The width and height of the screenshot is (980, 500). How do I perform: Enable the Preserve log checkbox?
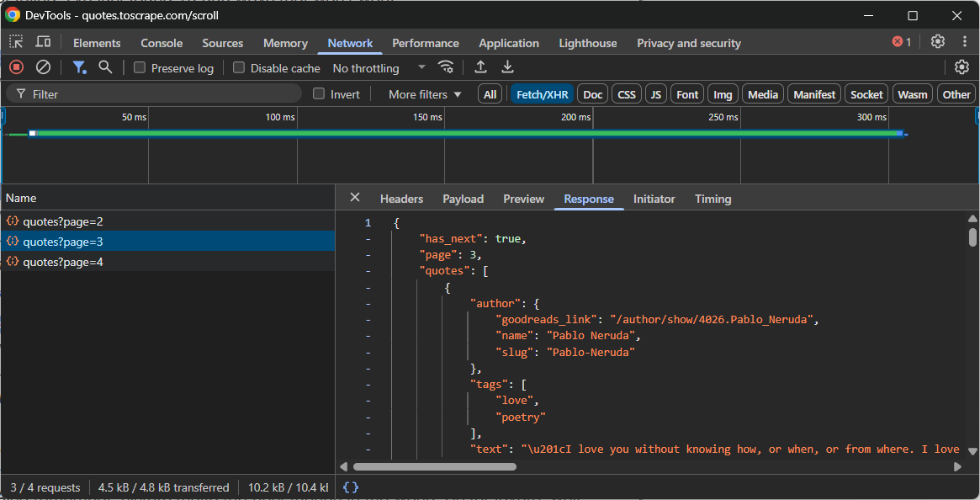tap(140, 67)
